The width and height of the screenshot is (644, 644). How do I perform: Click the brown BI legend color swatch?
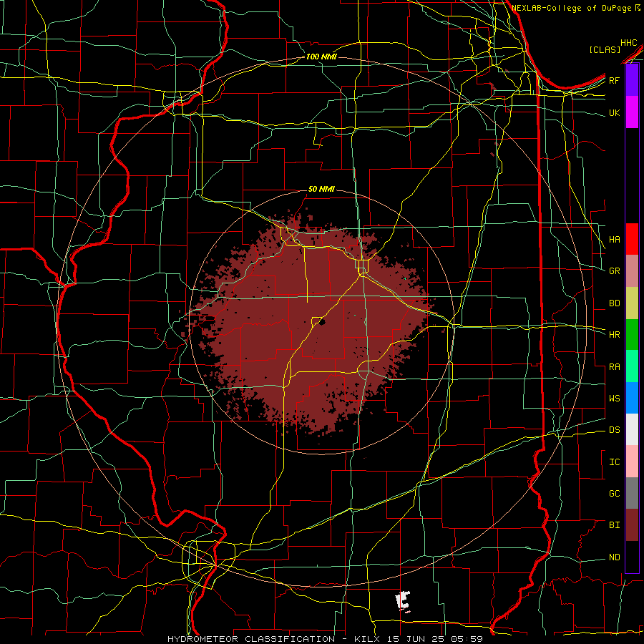click(x=632, y=525)
